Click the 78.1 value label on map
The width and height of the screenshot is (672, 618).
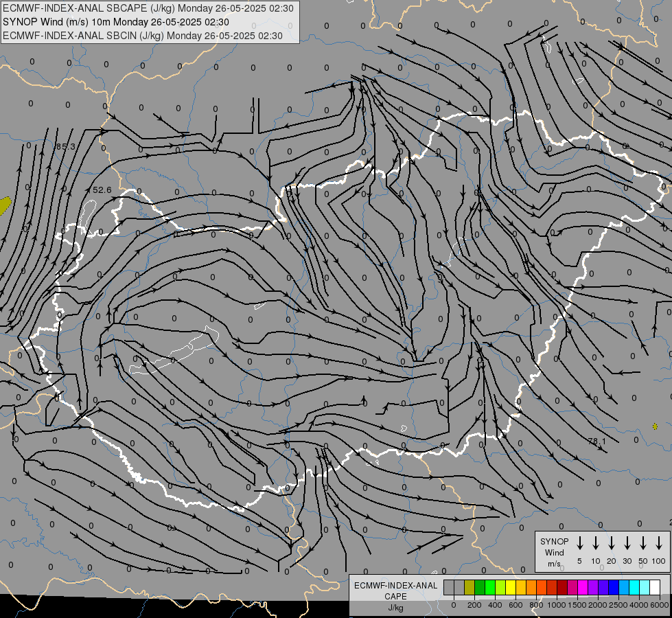597,441
